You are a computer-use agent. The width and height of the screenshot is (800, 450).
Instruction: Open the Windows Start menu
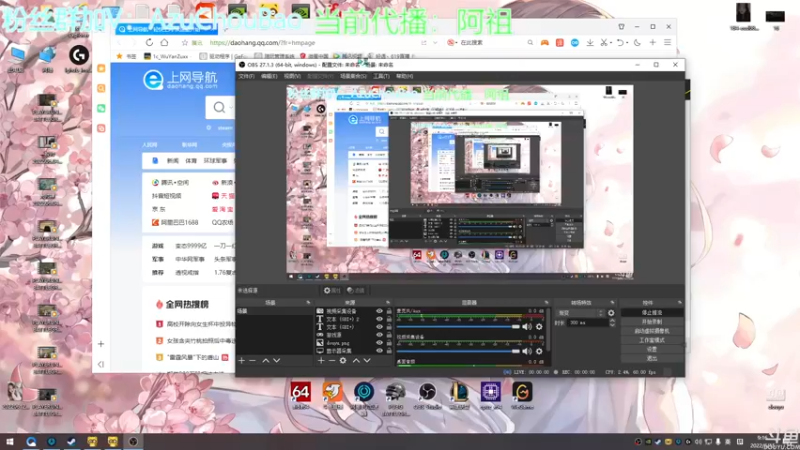click(x=10, y=441)
